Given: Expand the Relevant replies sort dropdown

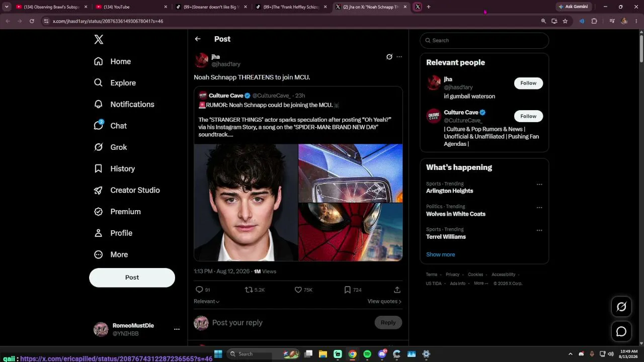Looking at the screenshot, I should point(206,301).
